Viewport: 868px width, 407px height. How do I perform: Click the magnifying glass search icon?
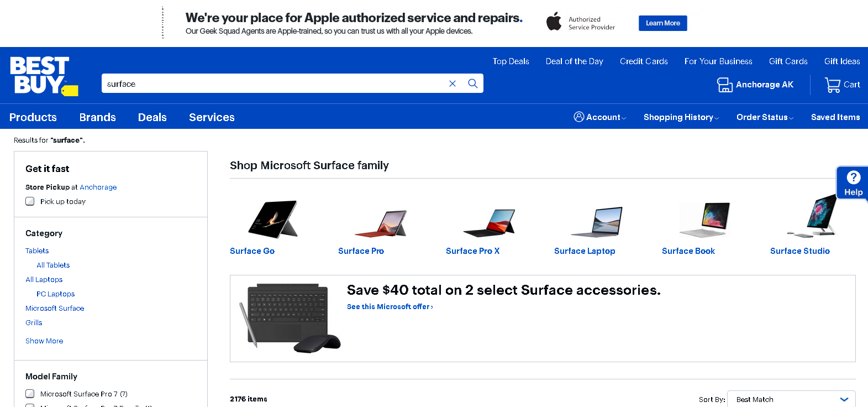[x=473, y=84]
